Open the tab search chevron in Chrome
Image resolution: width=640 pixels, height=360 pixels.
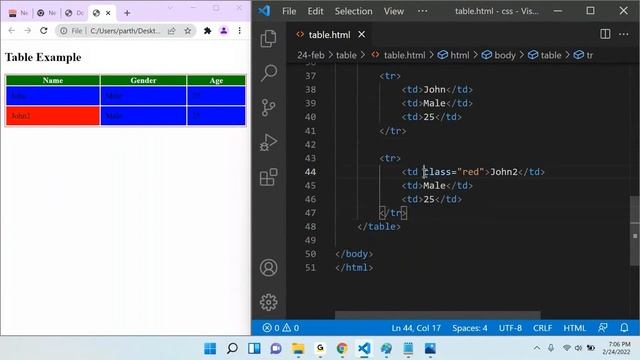coord(170,8)
